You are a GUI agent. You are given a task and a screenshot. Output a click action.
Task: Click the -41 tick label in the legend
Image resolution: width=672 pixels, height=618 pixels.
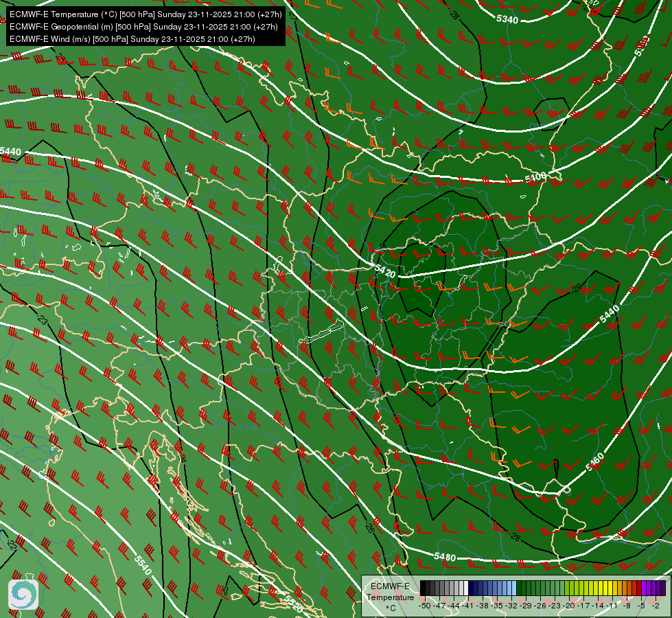tap(468, 606)
